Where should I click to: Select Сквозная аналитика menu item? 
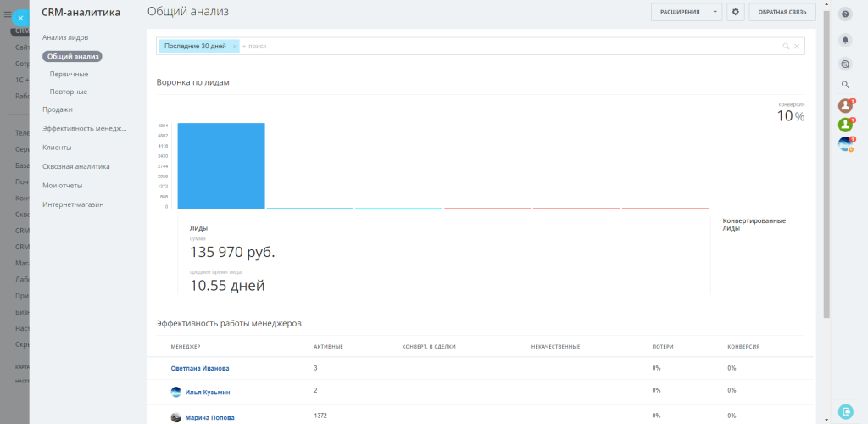(x=75, y=166)
